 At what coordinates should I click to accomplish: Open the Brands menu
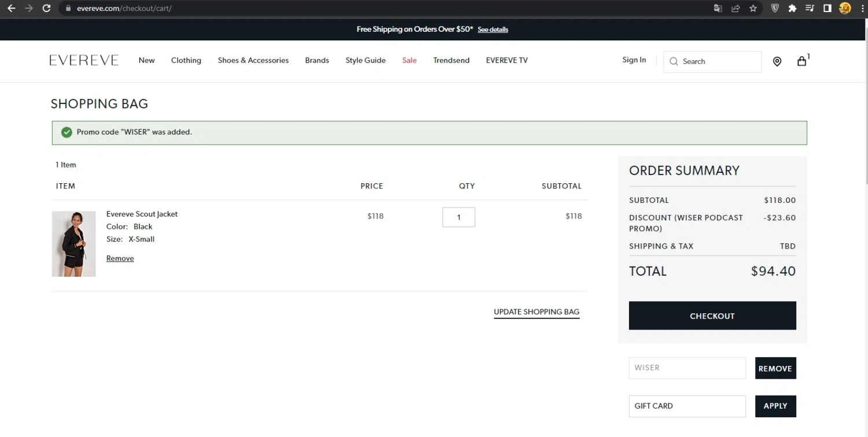click(x=317, y=60)
